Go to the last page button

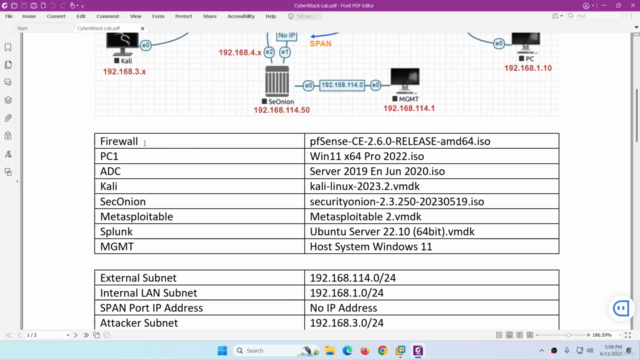[x=86, y=335]
